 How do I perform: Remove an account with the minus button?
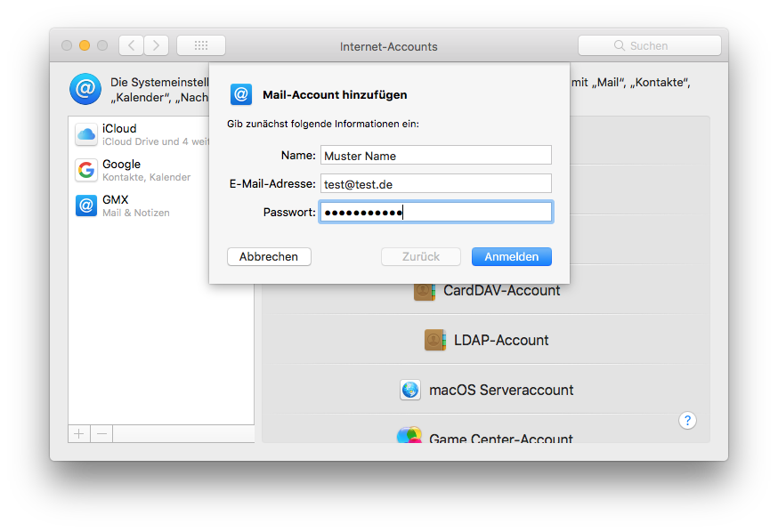(101, 433)
